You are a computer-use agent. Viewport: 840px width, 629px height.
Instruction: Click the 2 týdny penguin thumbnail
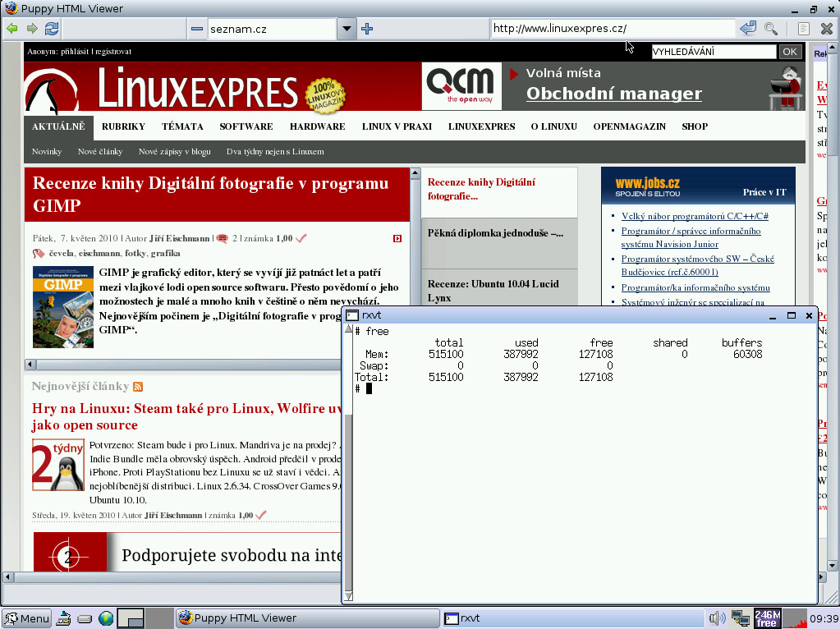(x=58, y=465)
